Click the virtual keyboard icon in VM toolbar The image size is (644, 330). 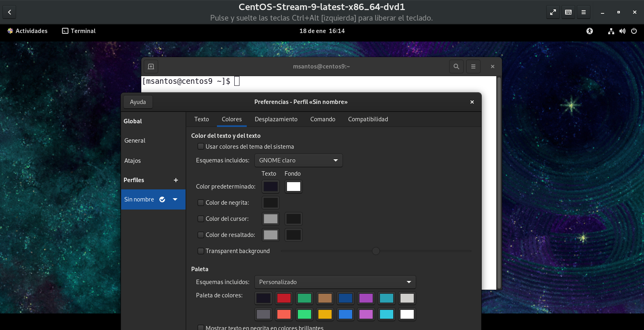[x=568, y=12]
